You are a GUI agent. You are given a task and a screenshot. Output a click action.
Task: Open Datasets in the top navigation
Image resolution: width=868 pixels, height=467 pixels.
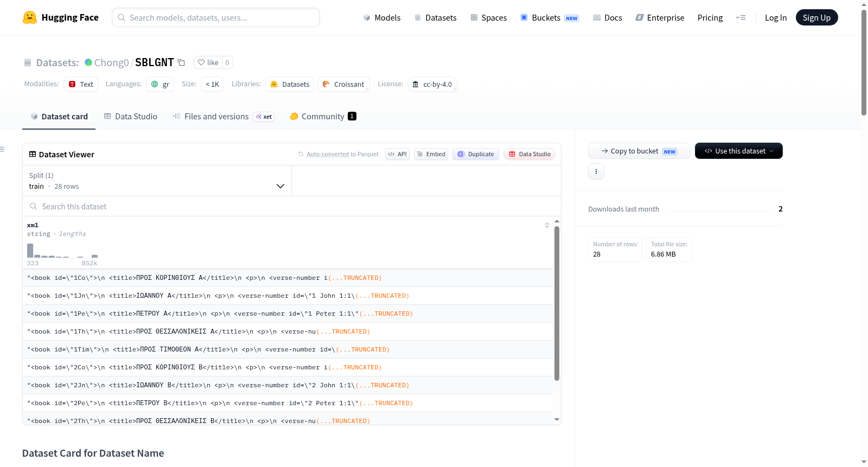435,17
